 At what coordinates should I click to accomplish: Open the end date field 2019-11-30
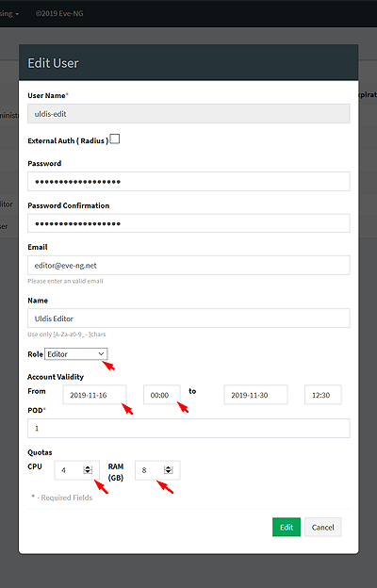click(x=255, y=395)
